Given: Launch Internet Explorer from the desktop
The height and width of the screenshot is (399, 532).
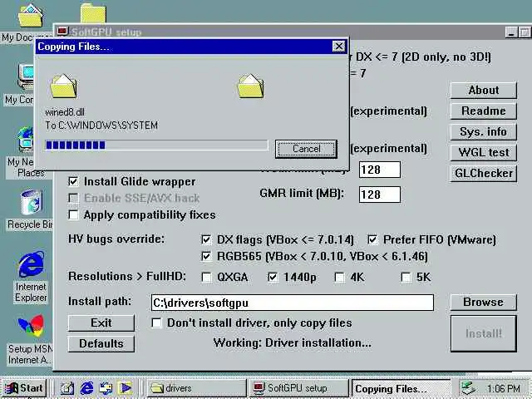Looking at the screenshot, I should coord(31,264).
